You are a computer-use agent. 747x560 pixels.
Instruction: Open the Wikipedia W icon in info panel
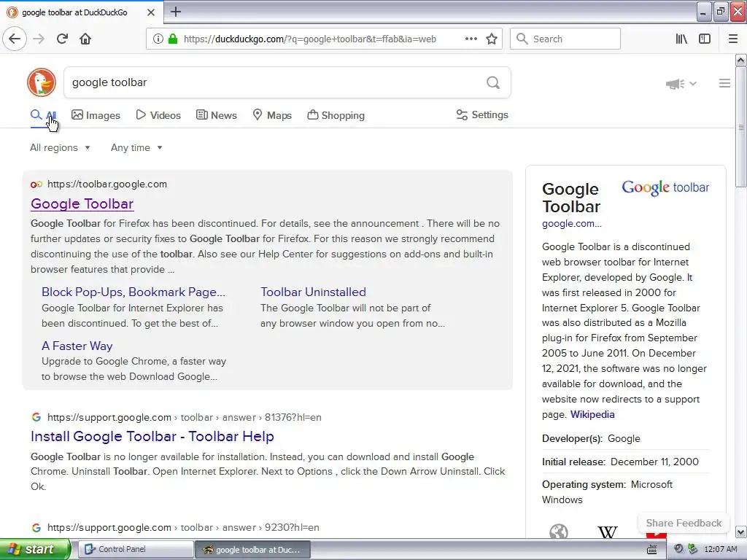[608, 532]
